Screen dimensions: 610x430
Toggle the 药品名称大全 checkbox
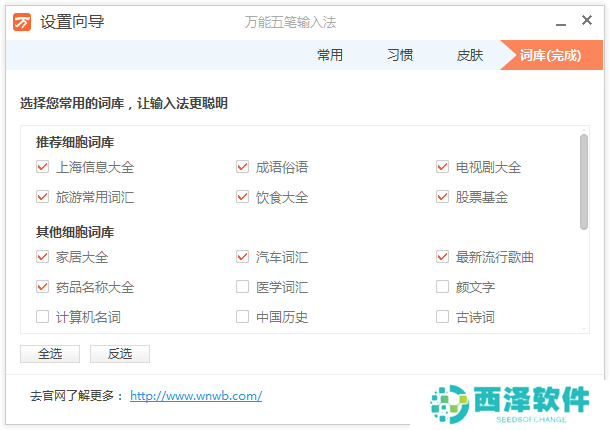[42, 287]
